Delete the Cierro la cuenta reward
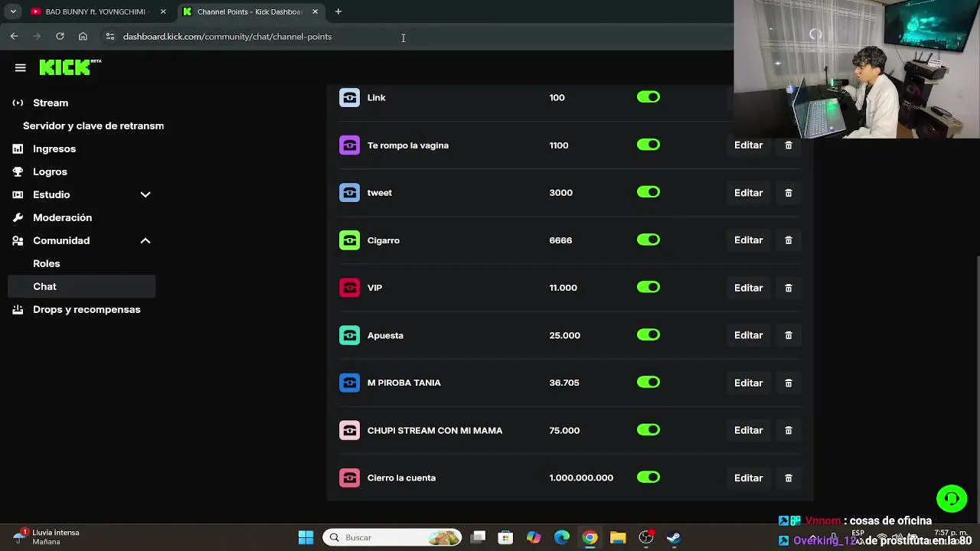 pyautogui.click(x=788, y=478)
